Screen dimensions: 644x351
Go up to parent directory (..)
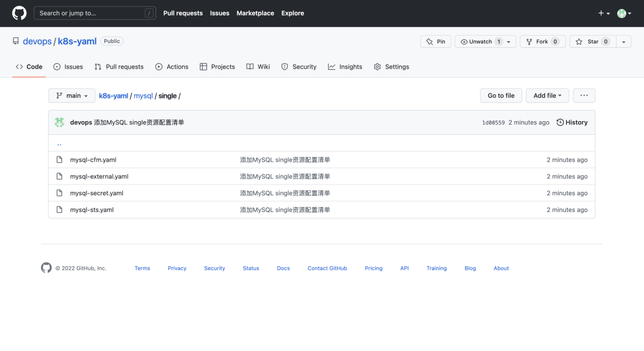tap(60, 143)
